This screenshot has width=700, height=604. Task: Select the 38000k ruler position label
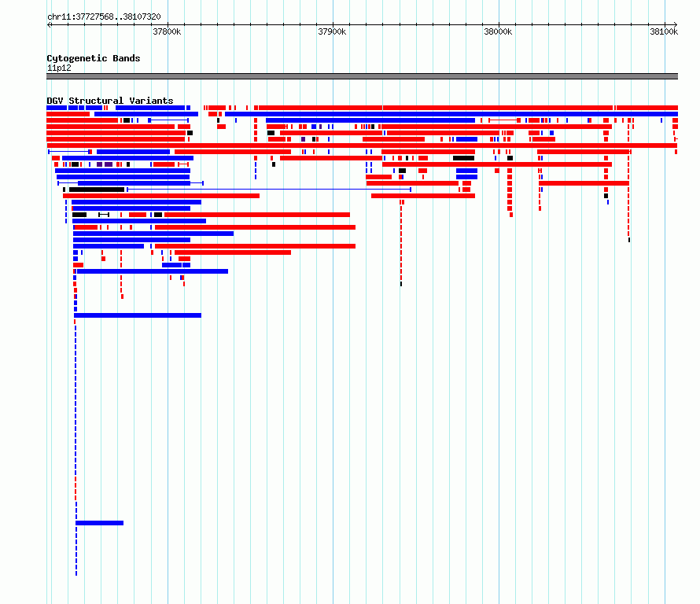coord(498,31)
